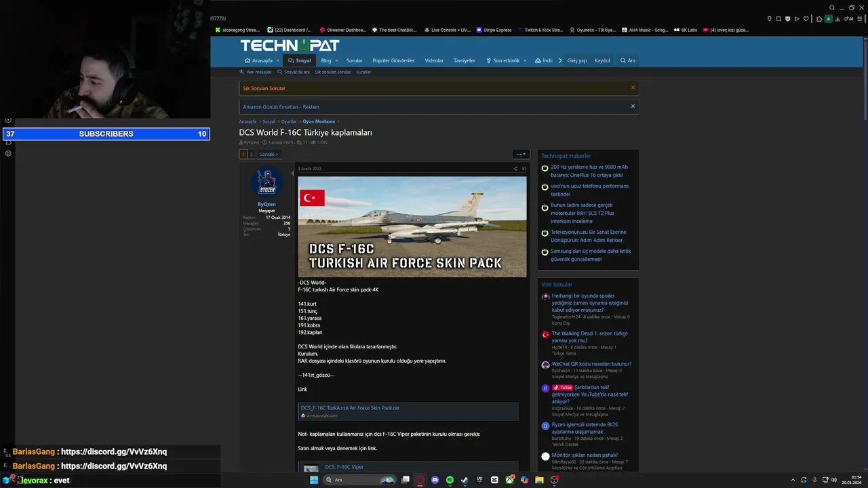Open the Televizyonunuzu Sanat Eserine article

589,236
